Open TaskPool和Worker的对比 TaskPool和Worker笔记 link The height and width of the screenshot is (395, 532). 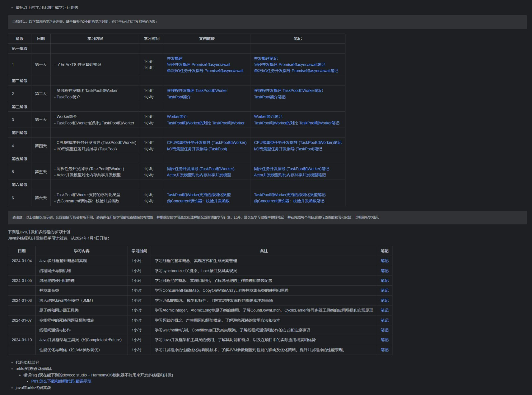(x=297, y=123)
